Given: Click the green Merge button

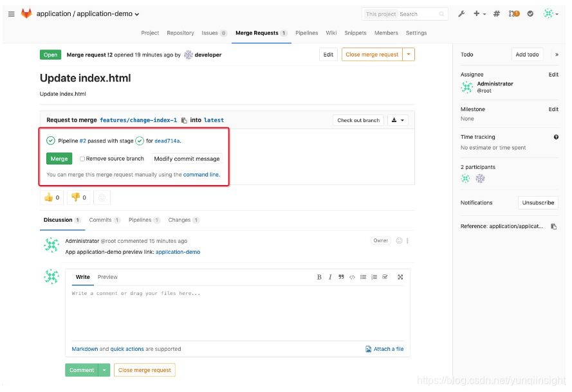Looking at the screenshot, I should (59, 159).
